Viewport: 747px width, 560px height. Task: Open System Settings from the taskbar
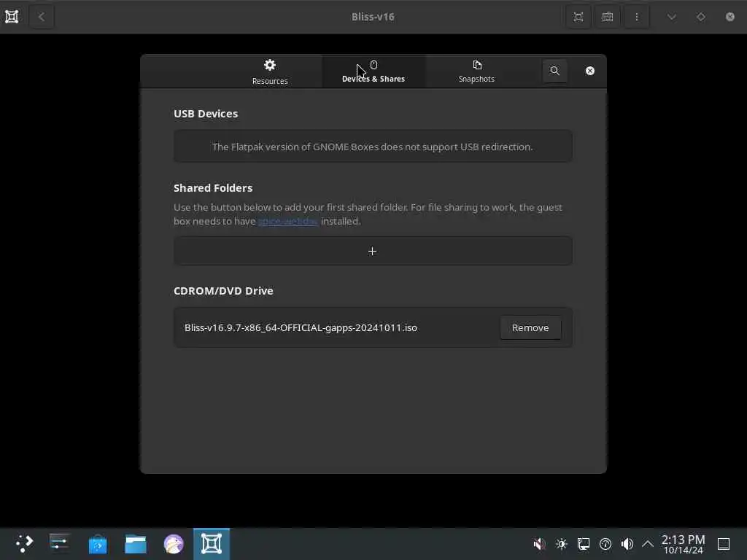tap(59, 544)
